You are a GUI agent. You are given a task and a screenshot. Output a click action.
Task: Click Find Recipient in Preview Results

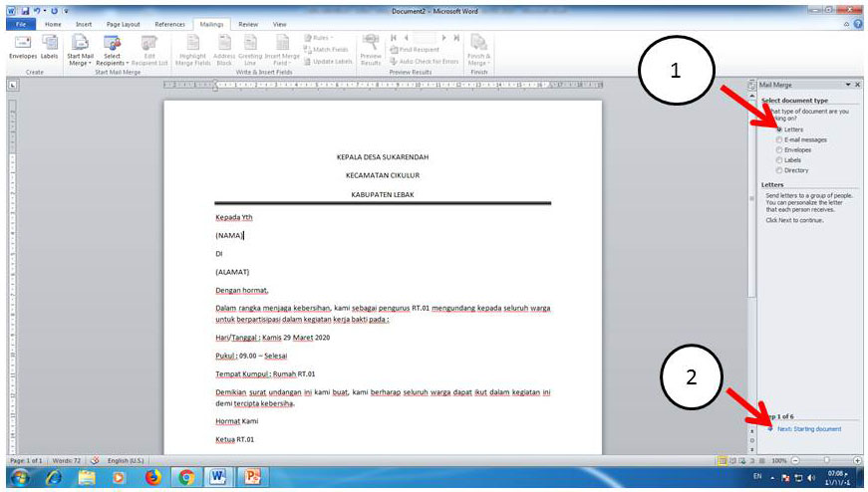pyautogui.click(x=415, y=50)
